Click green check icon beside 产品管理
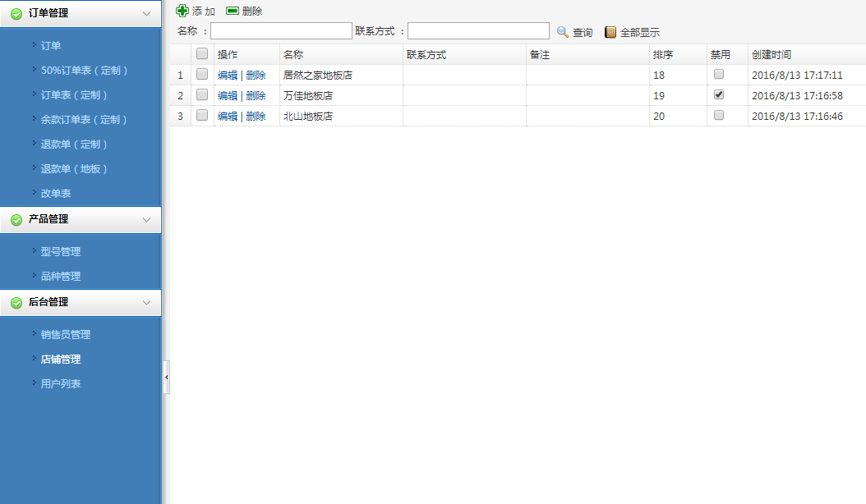 pyautogui.click(x=16, y=220)
